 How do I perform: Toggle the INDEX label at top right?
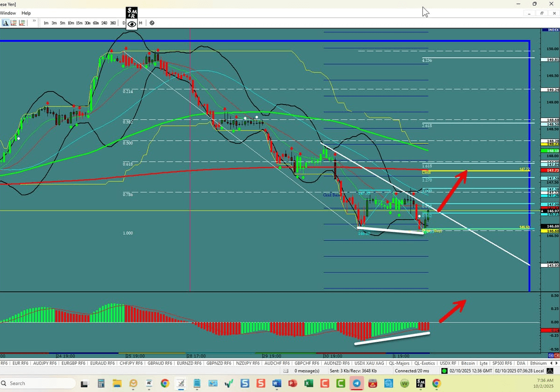click(550, 29)
